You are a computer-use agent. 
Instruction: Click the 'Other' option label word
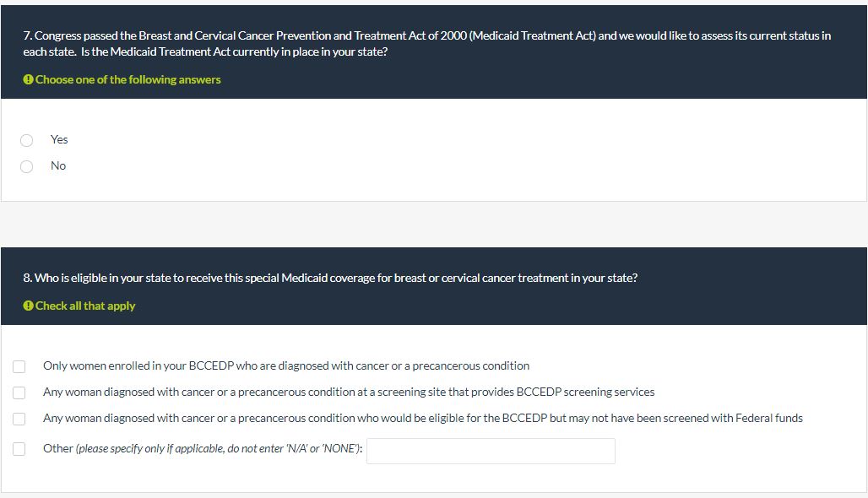[x=57, y=448]
